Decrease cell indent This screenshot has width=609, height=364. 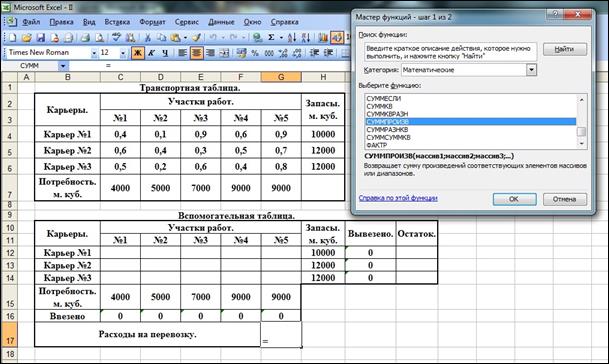tap(314, 52)
